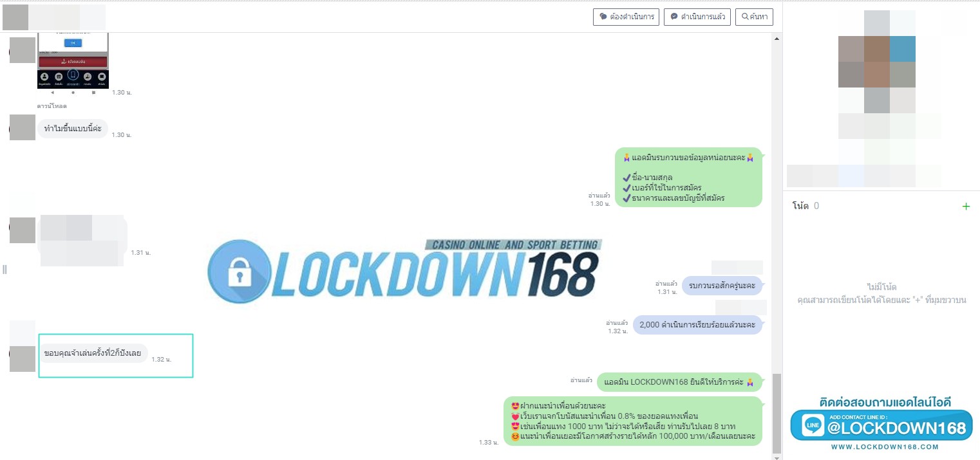
Task: Click the 'ดาวน์โหลด' download link under image
Action: point(52,106)
